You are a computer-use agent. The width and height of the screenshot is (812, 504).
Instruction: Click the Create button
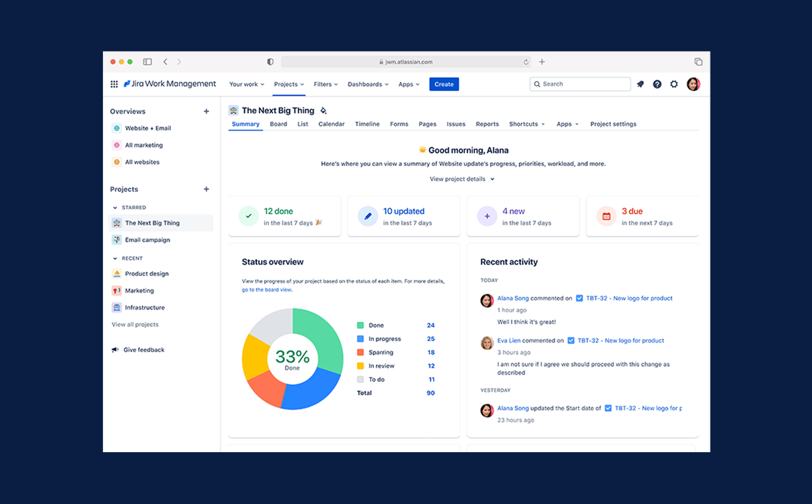click(444, 84)
